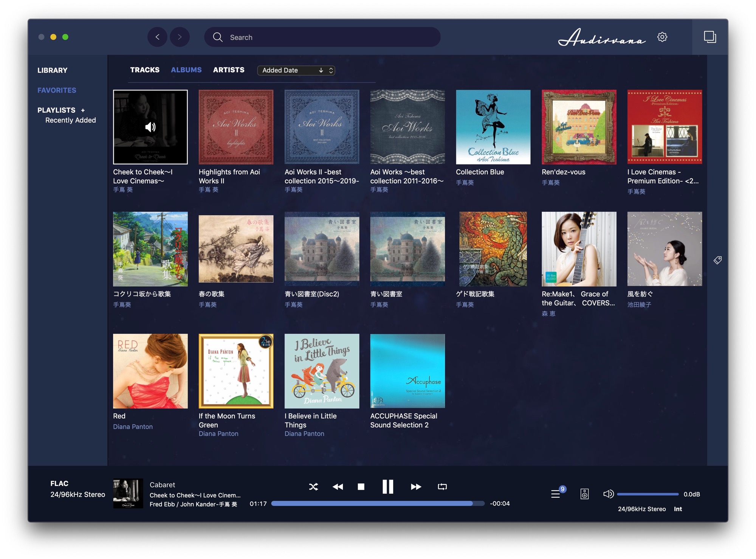Click remaining time -00:04
Viewport: 756px width, 559px height.
(x=500, y=503)
